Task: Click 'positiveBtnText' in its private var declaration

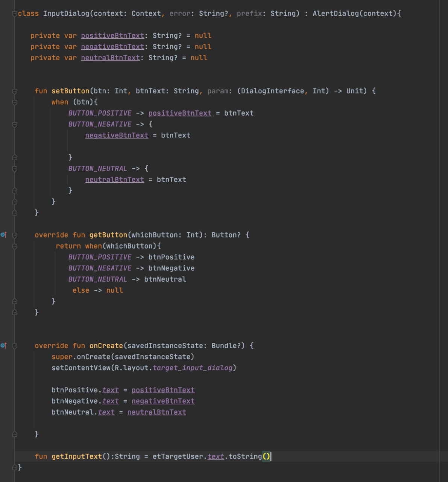Action: (x=112, y=35)
